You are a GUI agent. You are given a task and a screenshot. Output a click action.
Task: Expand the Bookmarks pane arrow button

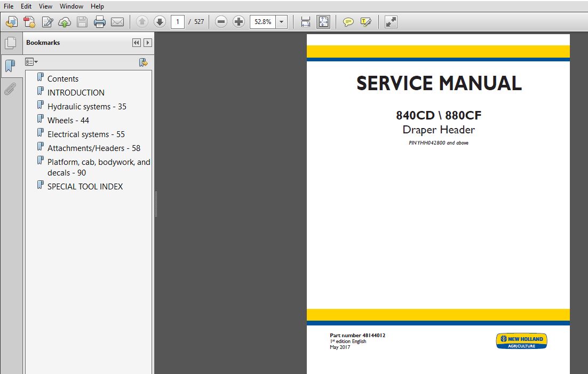[x=148, y=43]
